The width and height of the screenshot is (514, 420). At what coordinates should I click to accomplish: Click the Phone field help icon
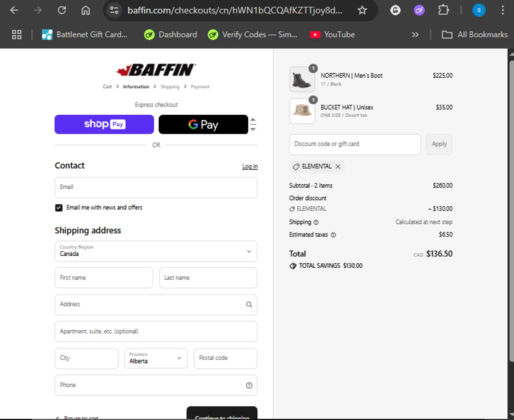coord(249,385)
